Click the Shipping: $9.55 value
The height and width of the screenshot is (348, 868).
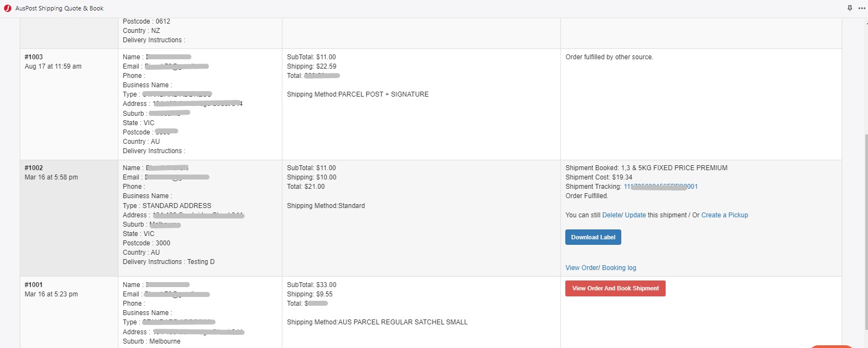tap(310, 294)
